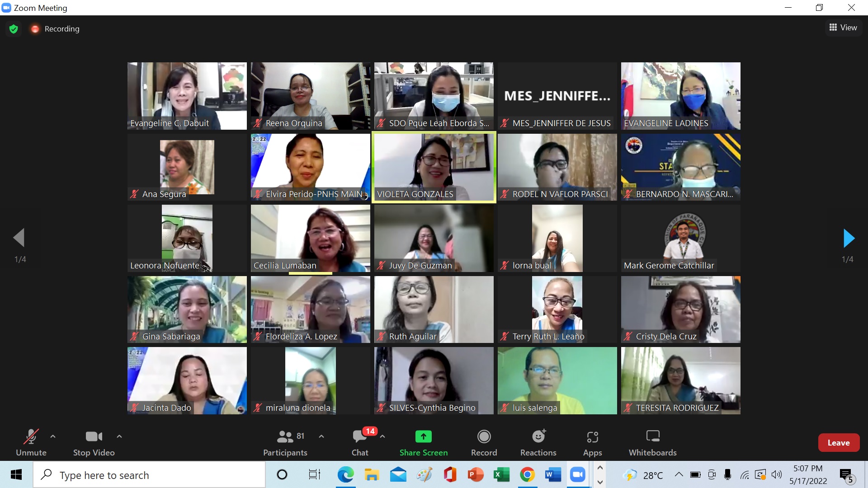Expand video options arrow beside Stop Video
The image size is (868, 488).
(119, 436)
